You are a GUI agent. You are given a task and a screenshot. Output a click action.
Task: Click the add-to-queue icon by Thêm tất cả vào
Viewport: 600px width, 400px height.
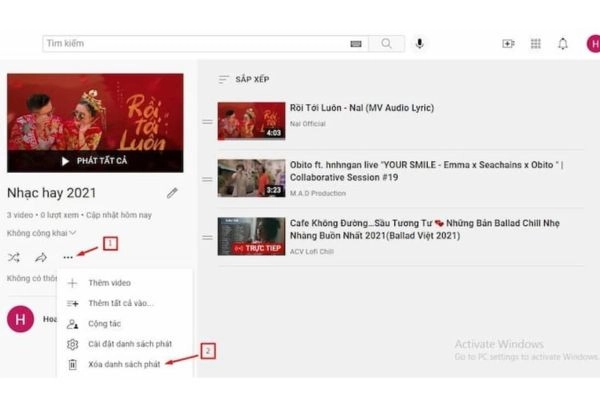[72, 303]
